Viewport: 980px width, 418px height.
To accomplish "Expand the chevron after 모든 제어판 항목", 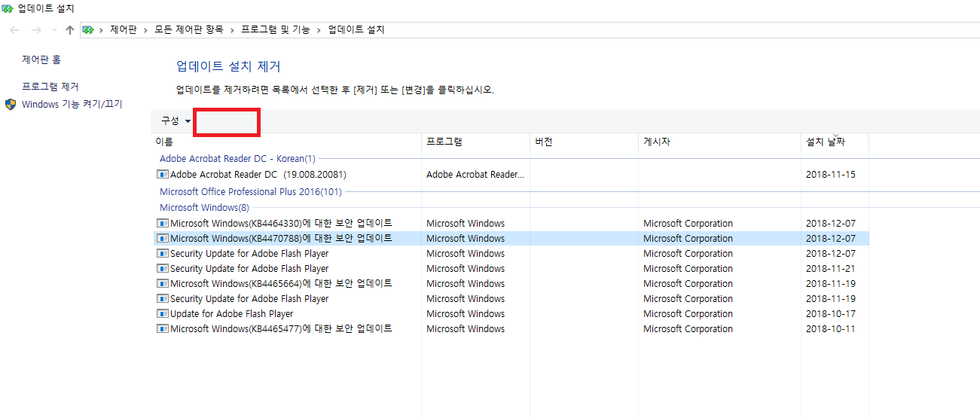I will (233, 29).
